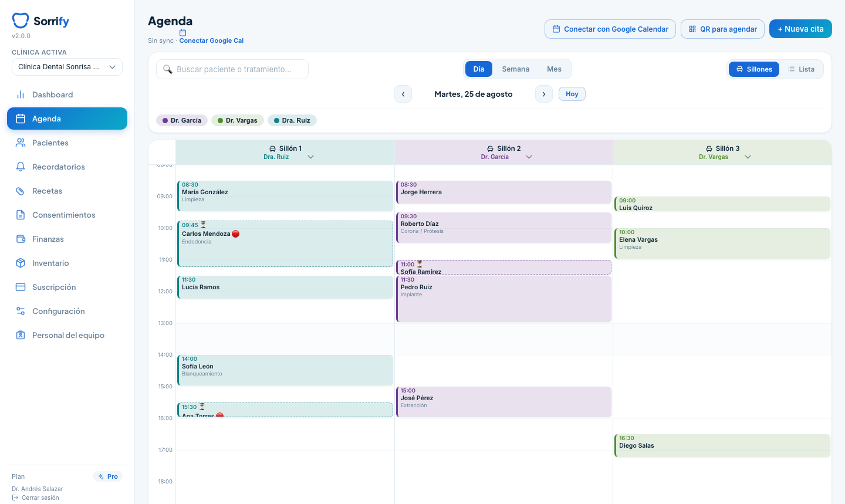Screen dimensions: 845x504
Task: Click the Personal del equipo icon
Action: coord(21,335)
